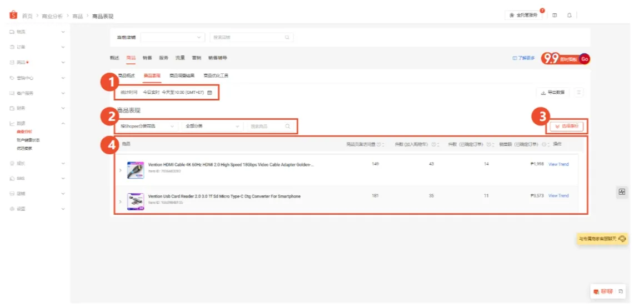This screenshot has width=644, height=308.
Task: Click the list settings icon beside 导出数据
Action: 579,92
